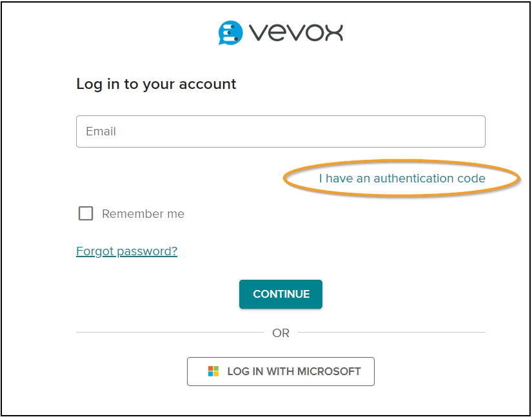Click the letter "x" in the Vevox wordmark
This screenshot has height=417, width=532.
[333, 32]
